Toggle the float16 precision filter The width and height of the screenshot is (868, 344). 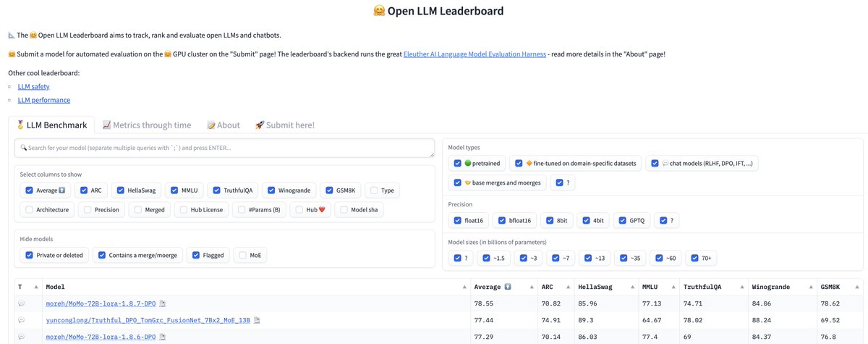[x=457, y=221]
